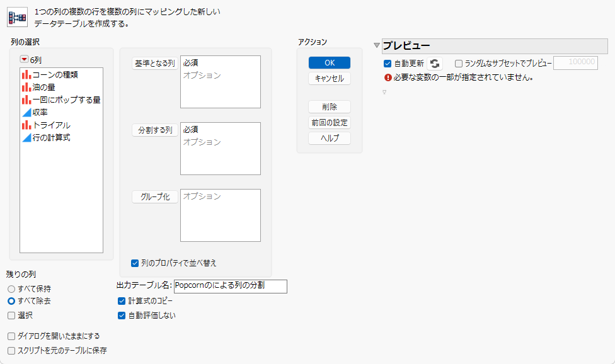The image size is (615, 364).
Task: Click the 出力テーブル名 text field
Action: (230, 286)
